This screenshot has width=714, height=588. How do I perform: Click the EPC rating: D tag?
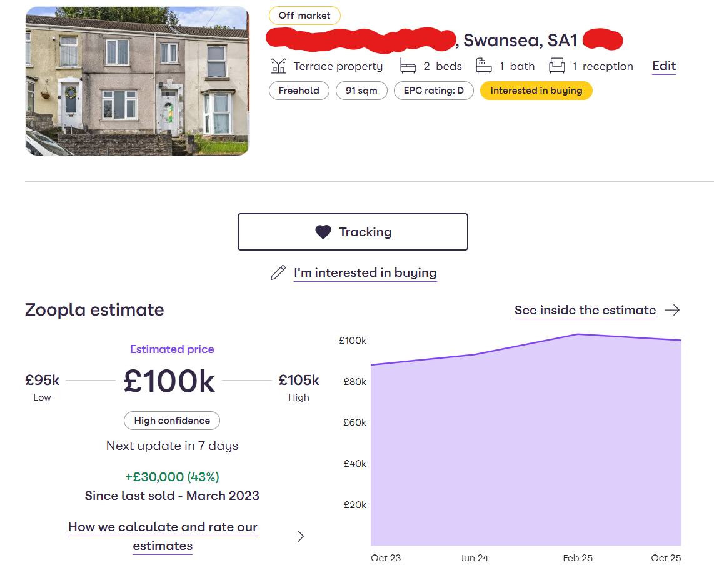(x=433, y=91)
